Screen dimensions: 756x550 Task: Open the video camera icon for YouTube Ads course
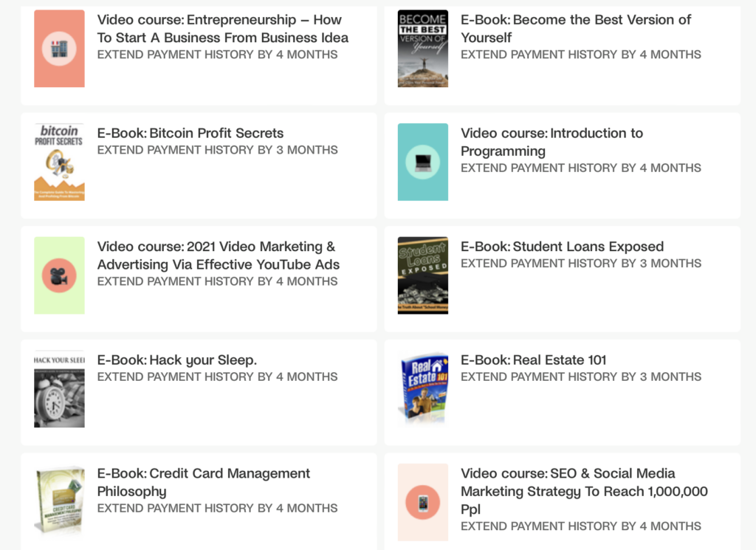pos(59,275)
